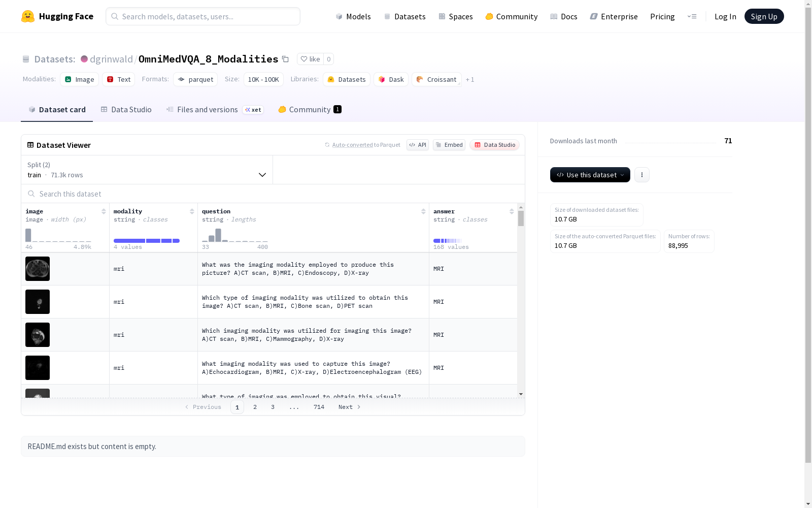The width and height of the screenshot is (812, 508).
Task: Open the Files and versions tab
Action: (x=215, y=110)
